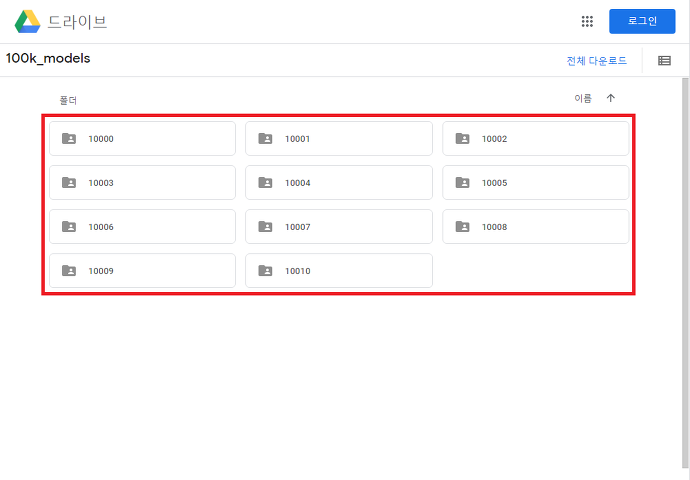Select the 10004 folder name

(297, 183)
